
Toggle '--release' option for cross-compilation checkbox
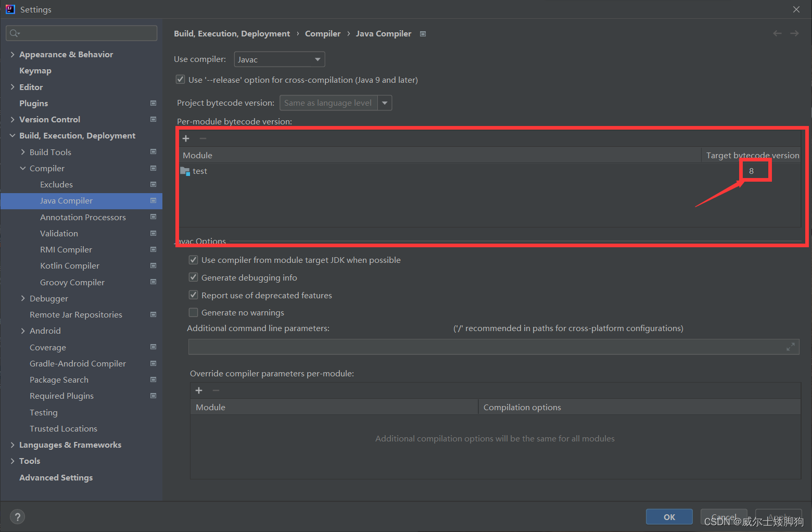tap(180, 80)
